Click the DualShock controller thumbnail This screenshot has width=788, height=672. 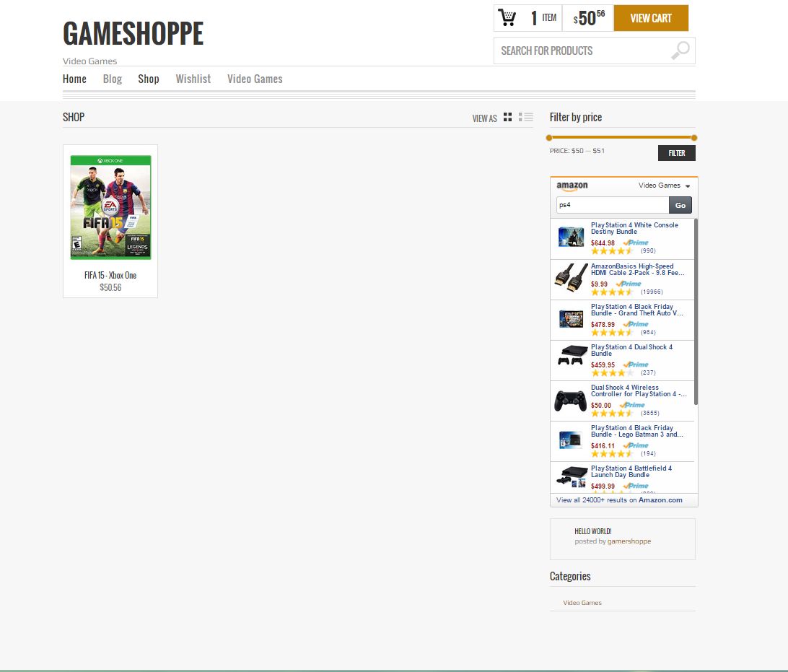point(570,401)
